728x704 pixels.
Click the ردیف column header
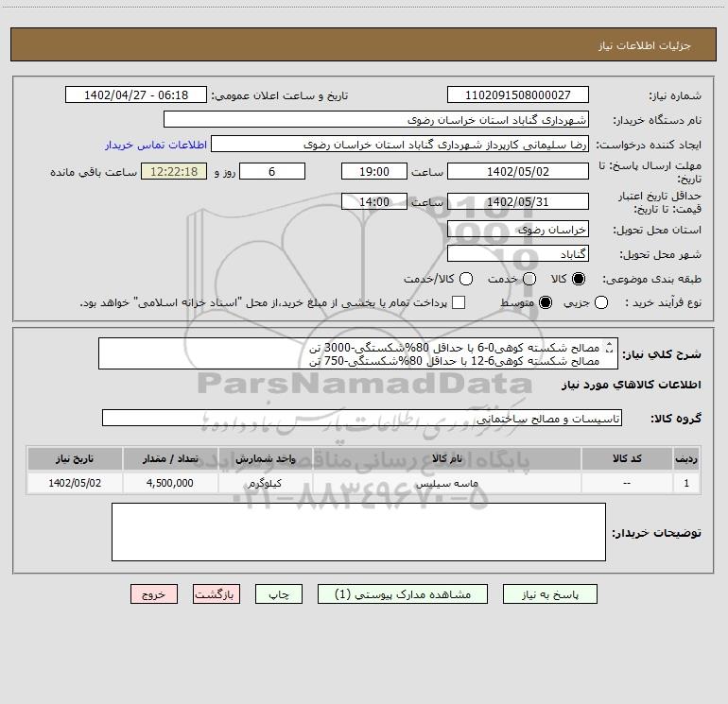pyautogui.click(x=686, y=459)
